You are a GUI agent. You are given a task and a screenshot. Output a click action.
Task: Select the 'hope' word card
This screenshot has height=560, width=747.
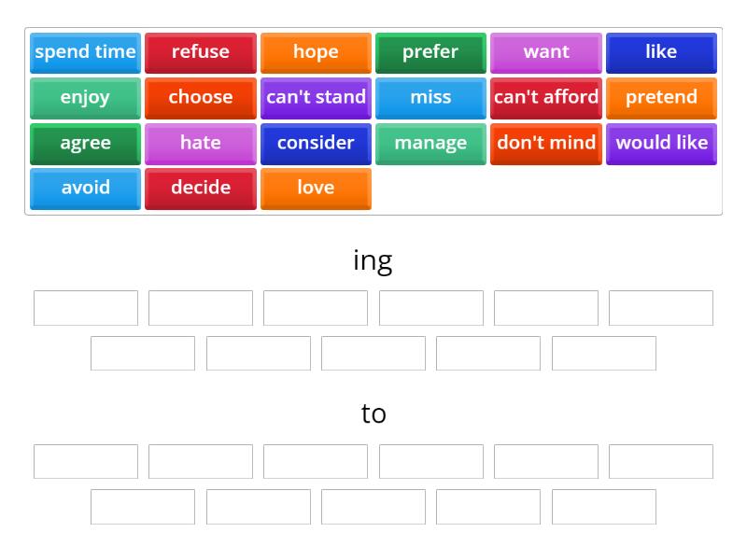(x=316, y=52)
